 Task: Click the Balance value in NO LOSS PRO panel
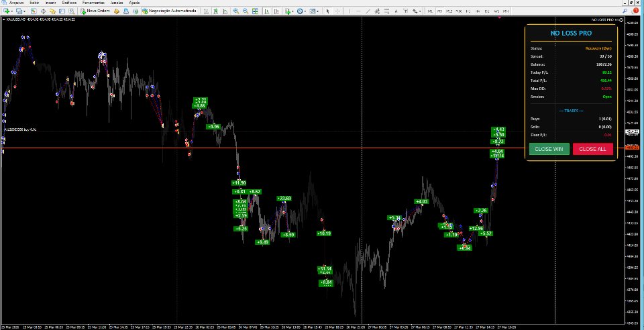tap(604, 64)
